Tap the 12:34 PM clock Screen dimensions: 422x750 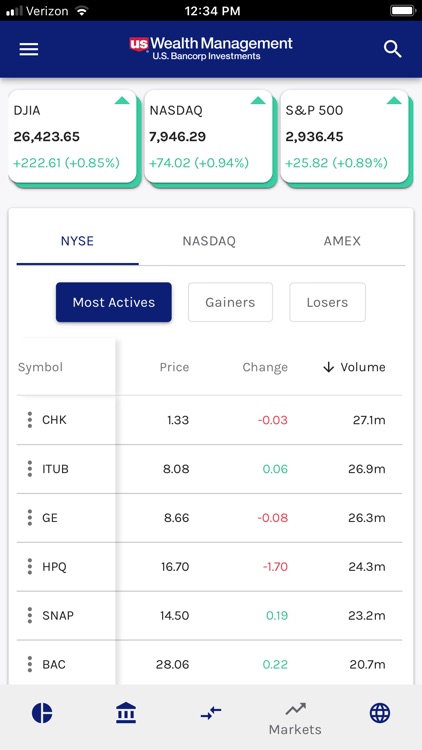click(x=212, y=11)
